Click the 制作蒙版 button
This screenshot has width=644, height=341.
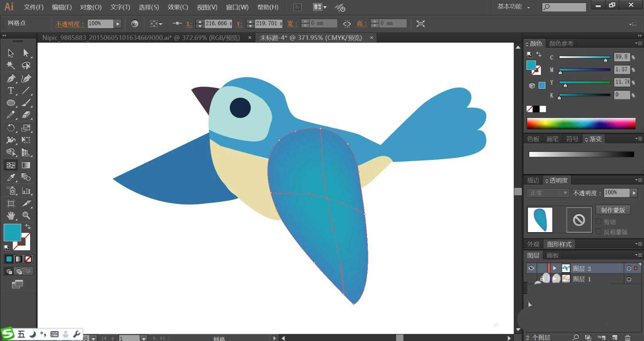(x=613, y=210)
